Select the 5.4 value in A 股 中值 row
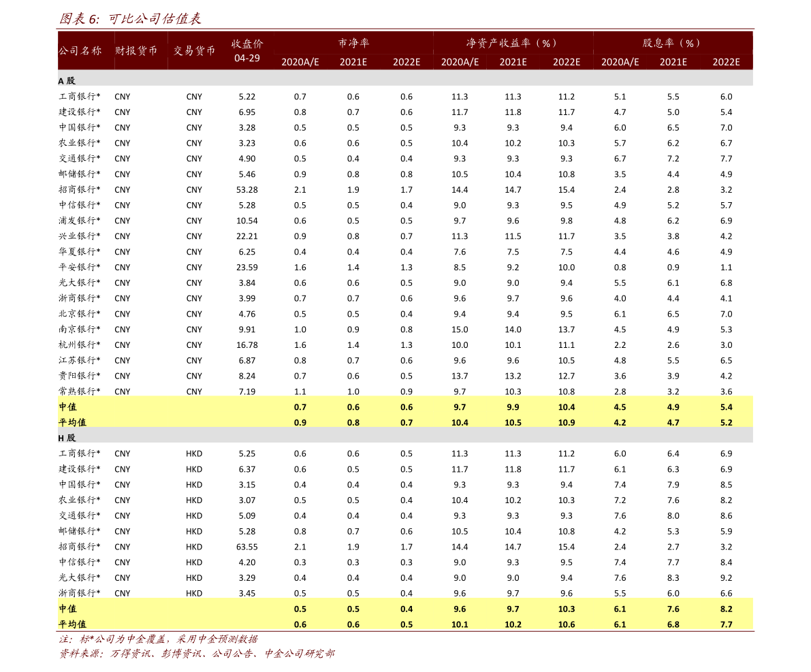 (x=726, y=407)
